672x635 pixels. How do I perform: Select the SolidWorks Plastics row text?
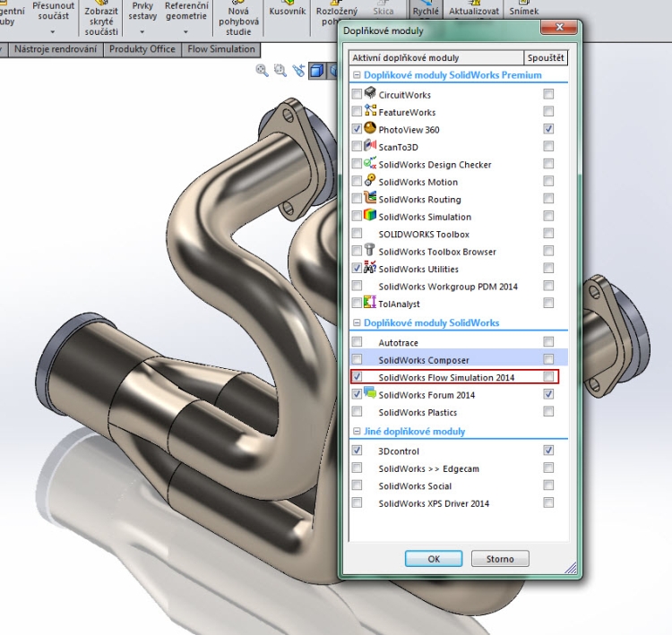418,413
